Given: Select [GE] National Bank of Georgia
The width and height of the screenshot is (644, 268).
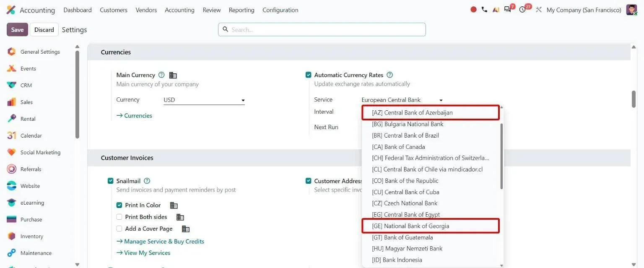Looking at the screenshot, I should (x=431, y=226).
